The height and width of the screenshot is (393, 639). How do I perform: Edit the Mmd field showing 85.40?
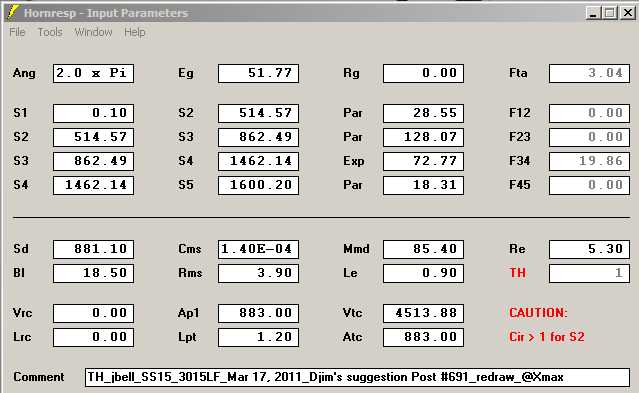click(423, 249)
